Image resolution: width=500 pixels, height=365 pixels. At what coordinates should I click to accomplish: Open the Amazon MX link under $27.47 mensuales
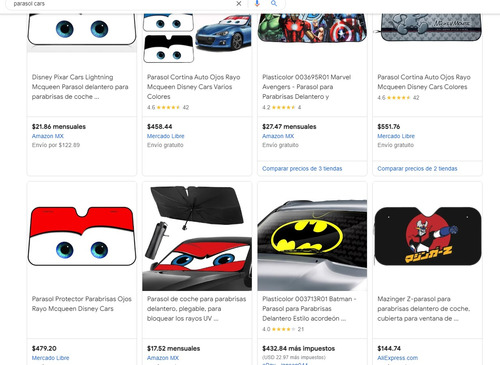[x=278, y=136]
